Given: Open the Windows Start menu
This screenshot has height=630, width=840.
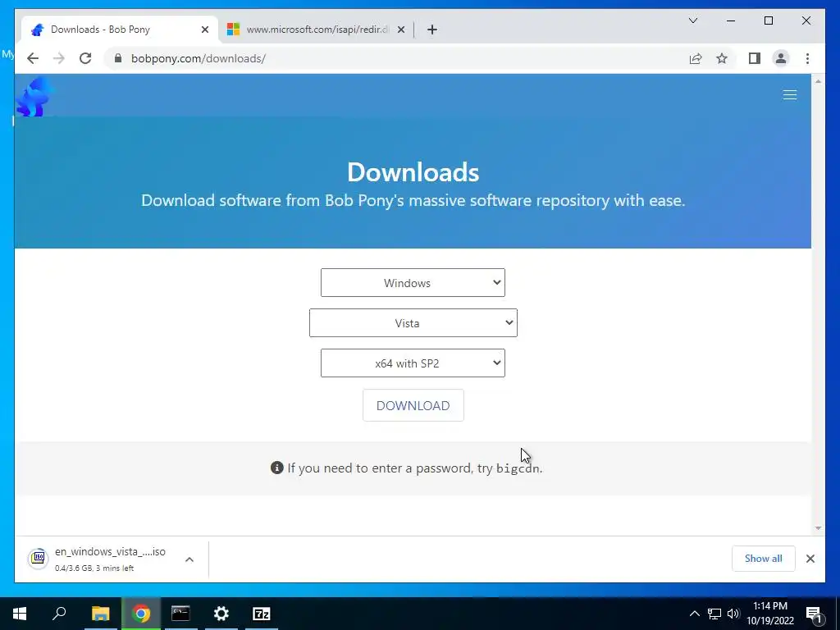Looking at the screenshot, I should tap(20, 614).
